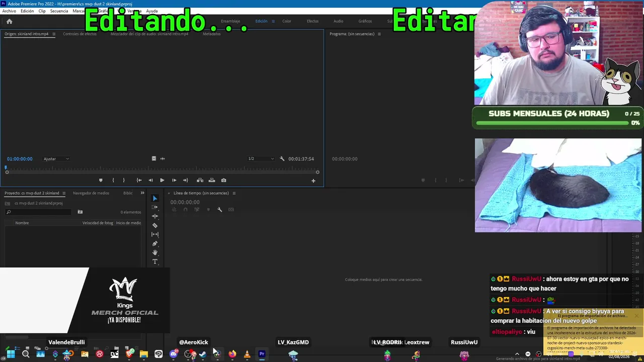Toggle snapping magnet in the Timeline
Screen dimensions: 644x362
coord(185,210)
